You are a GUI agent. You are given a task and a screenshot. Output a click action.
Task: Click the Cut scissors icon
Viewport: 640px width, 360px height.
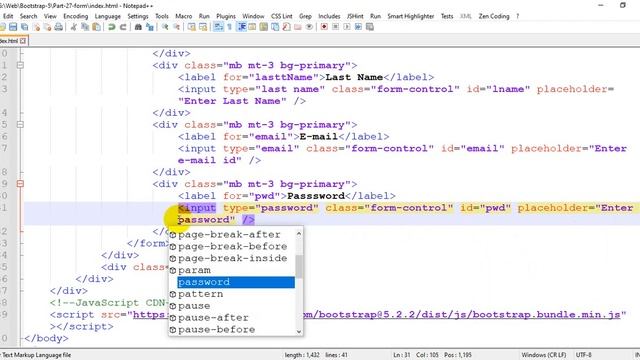(x=73, y=27)
